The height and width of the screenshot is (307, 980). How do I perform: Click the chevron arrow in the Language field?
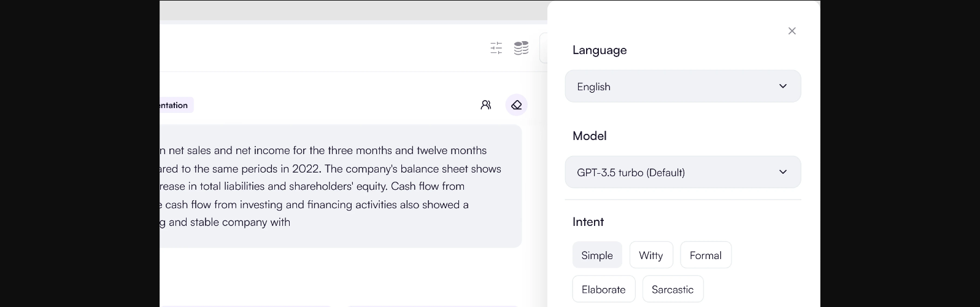[x=782, y=86]
